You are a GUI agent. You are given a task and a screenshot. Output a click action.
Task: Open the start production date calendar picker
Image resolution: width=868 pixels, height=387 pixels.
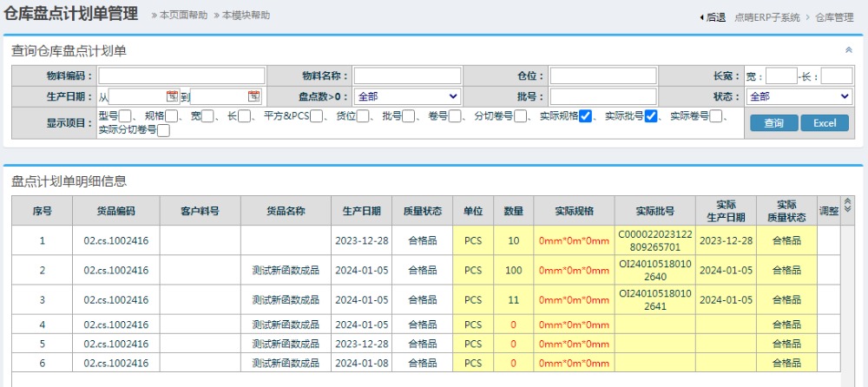tap(172, 96)
